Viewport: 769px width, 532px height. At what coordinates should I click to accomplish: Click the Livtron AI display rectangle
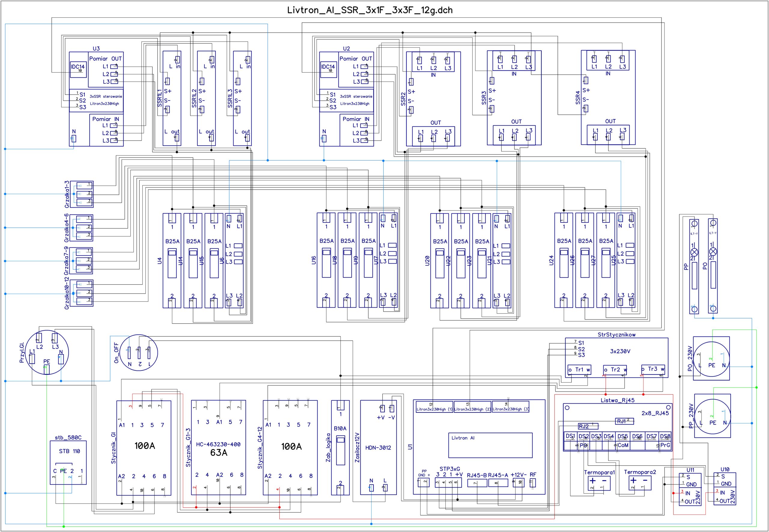click(x=490, y=445)
